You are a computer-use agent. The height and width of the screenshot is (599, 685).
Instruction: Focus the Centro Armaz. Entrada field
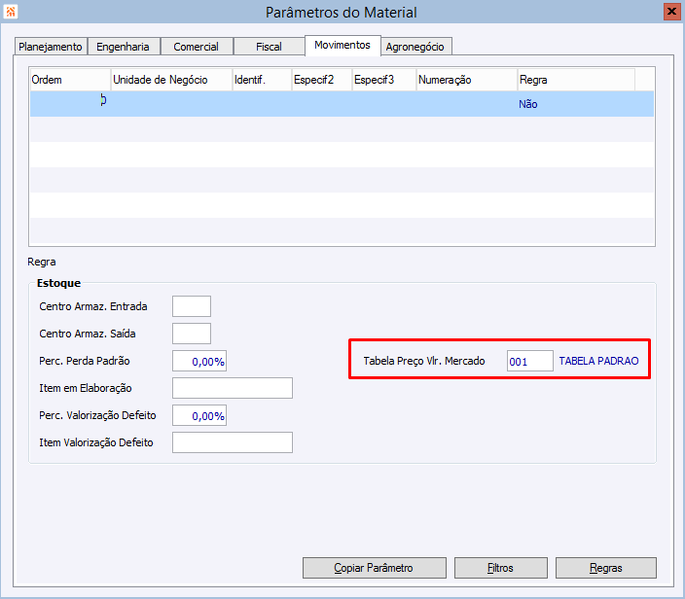191,306
